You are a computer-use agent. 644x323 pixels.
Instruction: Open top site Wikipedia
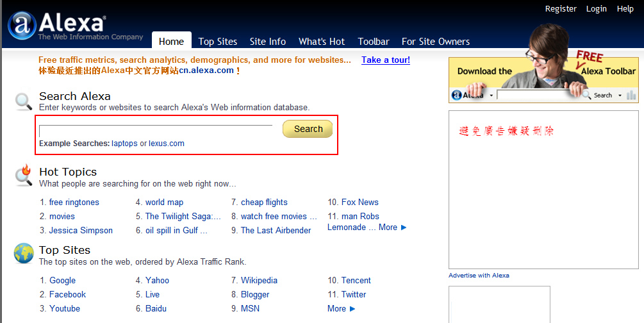pyautogui.click(x=259, y=280)
